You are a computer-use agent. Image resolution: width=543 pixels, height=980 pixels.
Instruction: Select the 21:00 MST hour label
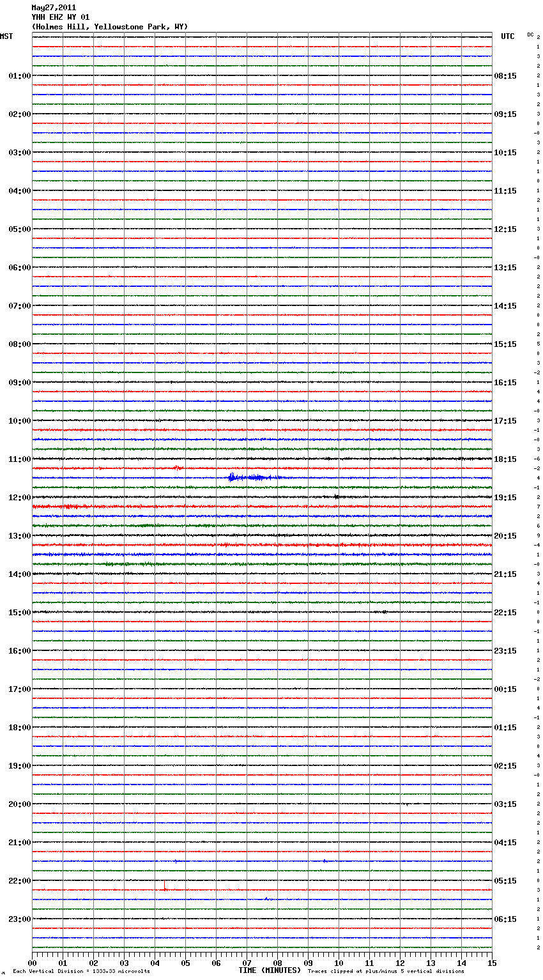click(19, 843)
